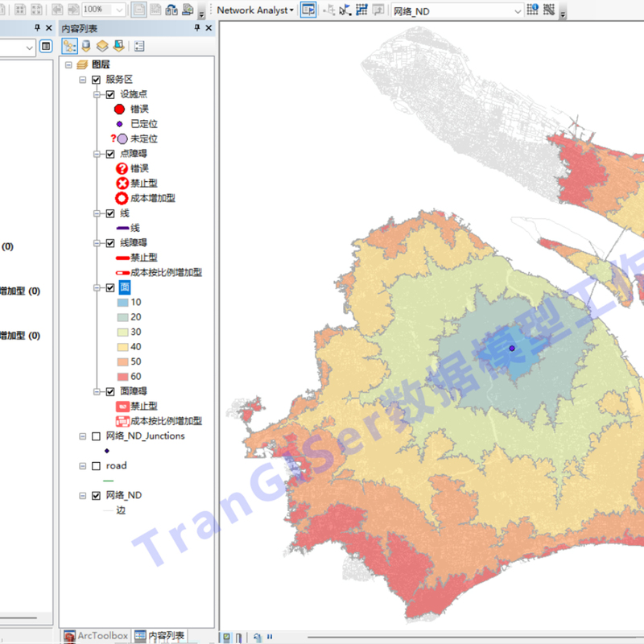This screenshot has width=644, height=644.
Task: Click the Solve button on Network Analyst toolbar
Action: 361,10
